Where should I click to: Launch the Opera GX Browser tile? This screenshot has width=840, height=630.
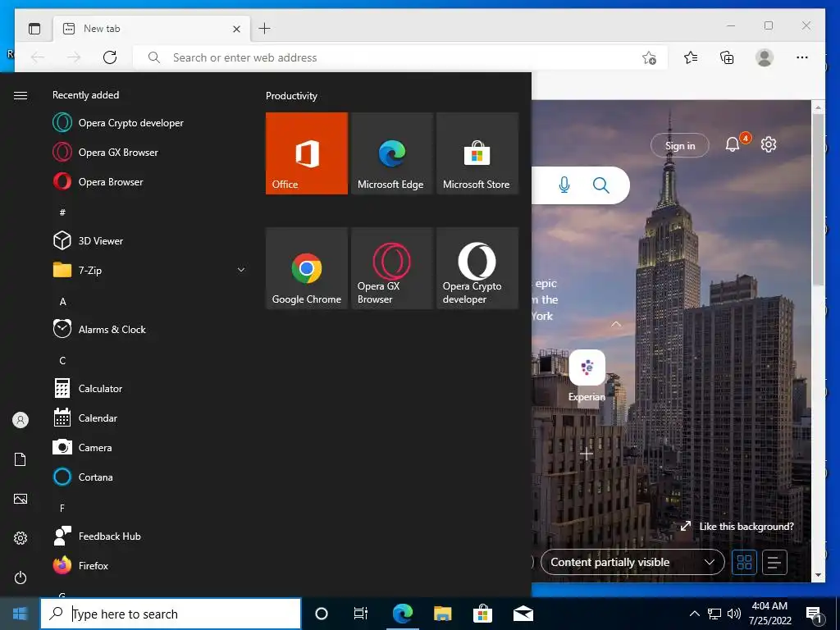point(391,268)
